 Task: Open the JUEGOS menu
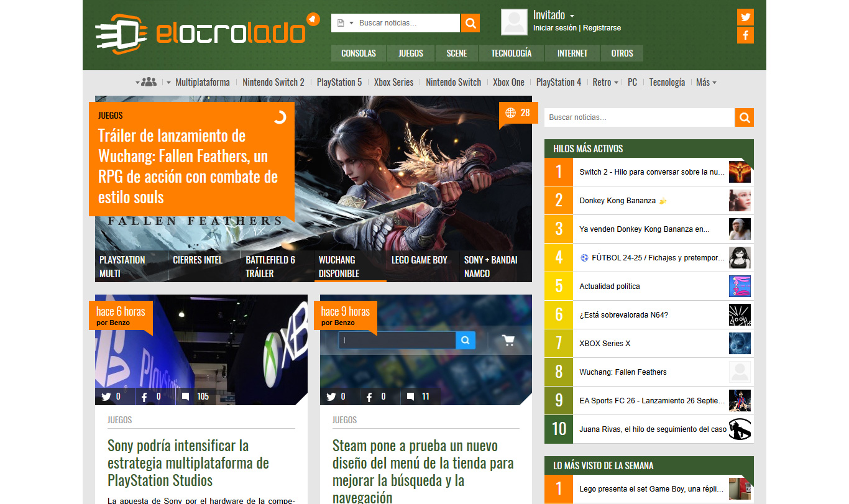[411, 53]
